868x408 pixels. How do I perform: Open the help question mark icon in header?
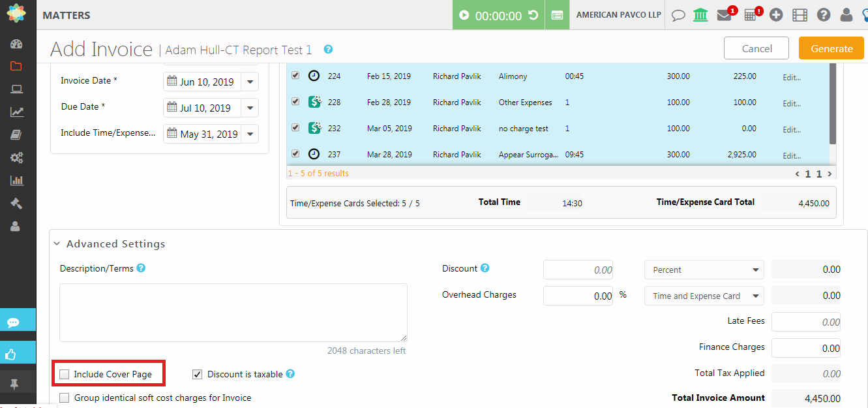[823, 15]
